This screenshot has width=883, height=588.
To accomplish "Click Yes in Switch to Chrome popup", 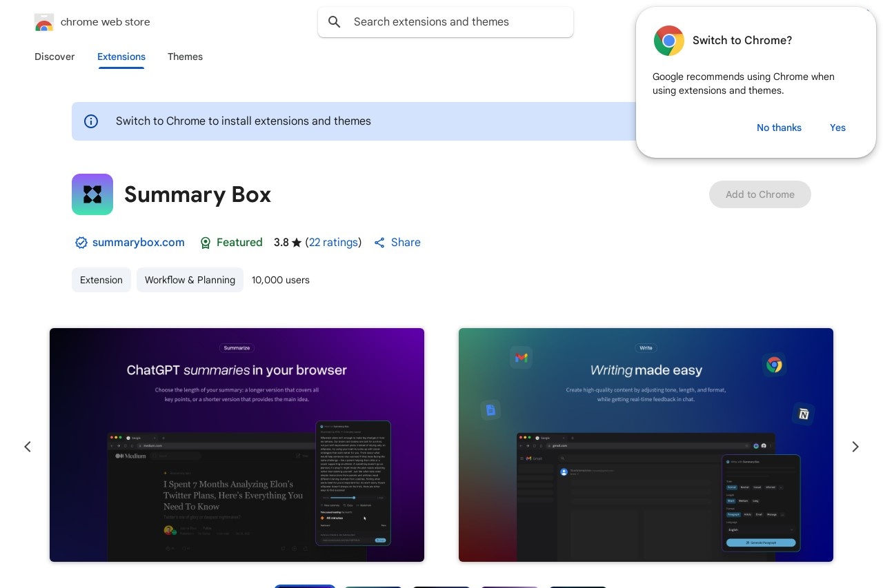I will point(837,128).
